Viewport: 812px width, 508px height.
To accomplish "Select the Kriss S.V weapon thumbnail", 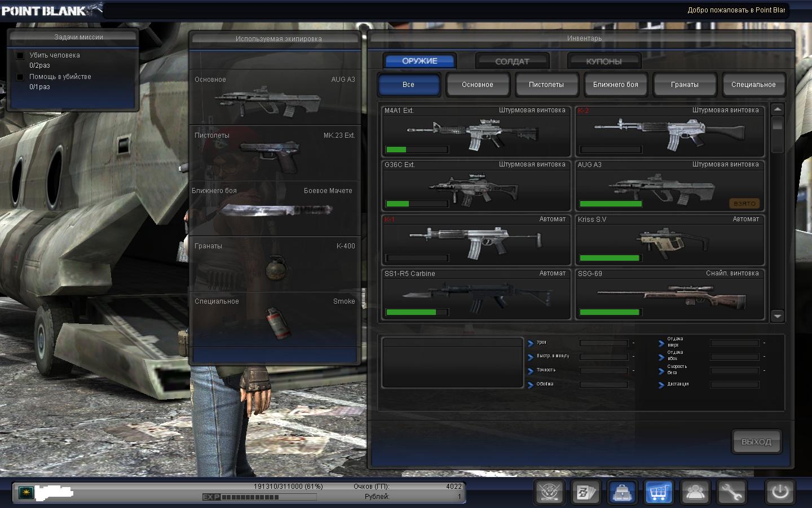I will click(669, 240).
